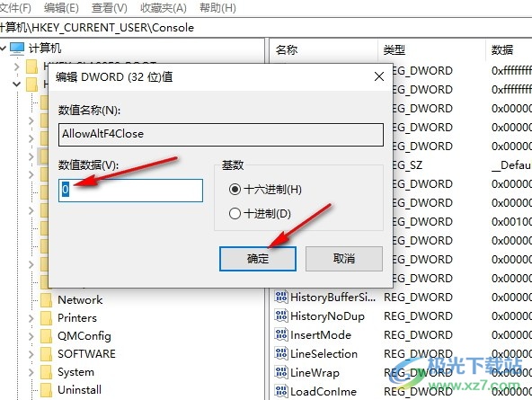Select the LineWrap value name
The width and height of the screenshot is (532, 400).
click(315, 373)
